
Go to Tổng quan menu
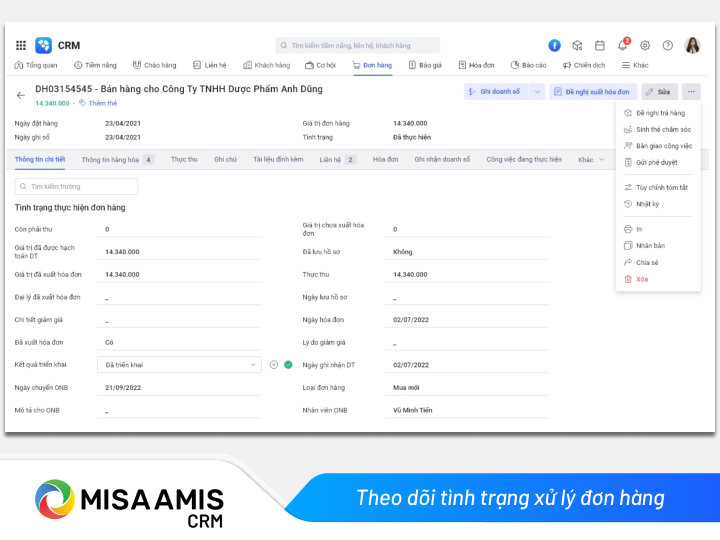36,65
